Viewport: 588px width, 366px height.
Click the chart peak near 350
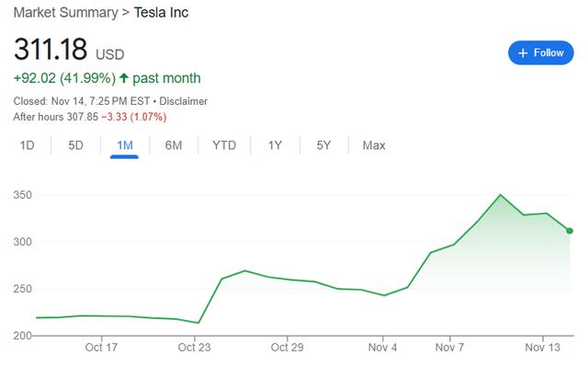click(500, 195)
